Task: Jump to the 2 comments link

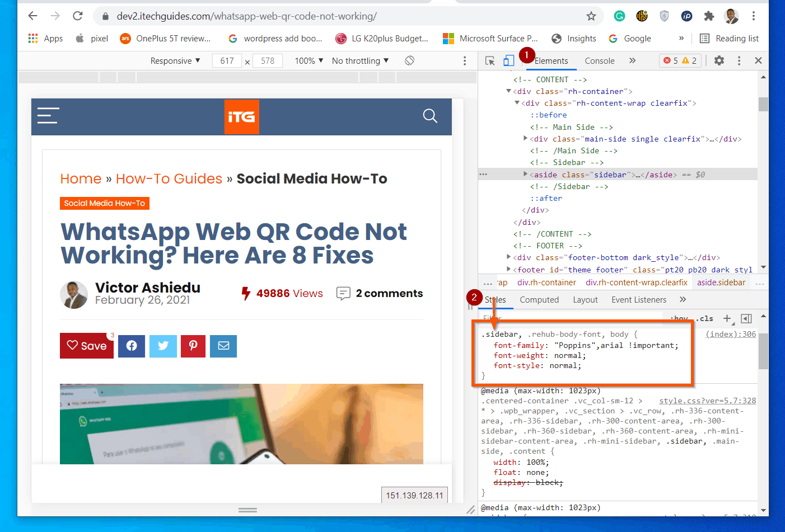Action: tap(380, 293)
